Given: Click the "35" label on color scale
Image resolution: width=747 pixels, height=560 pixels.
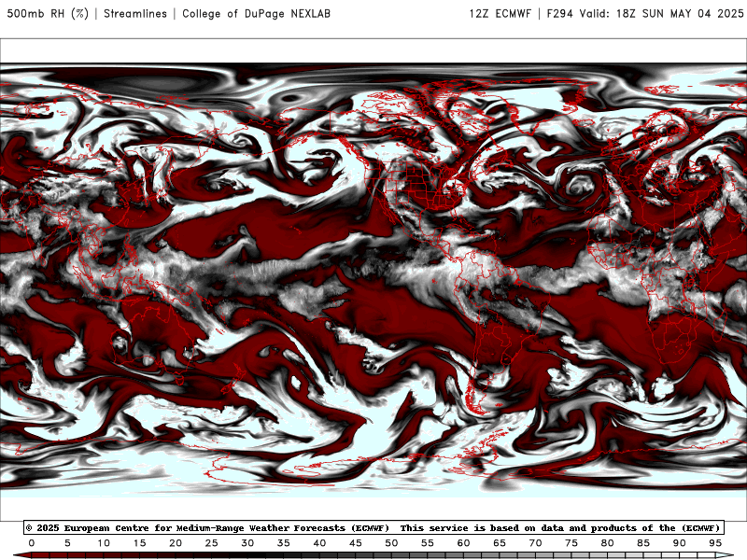Looking at the screenshot, I should point(284,543).
